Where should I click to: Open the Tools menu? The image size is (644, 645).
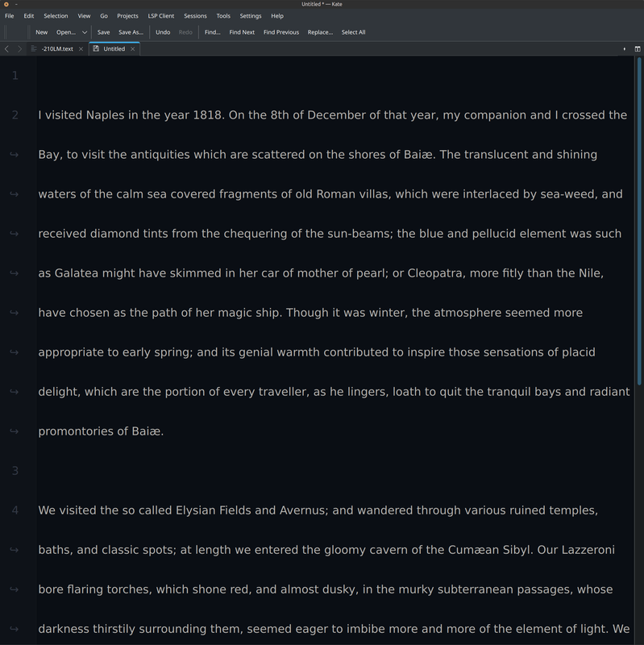(x=223, y=16)
